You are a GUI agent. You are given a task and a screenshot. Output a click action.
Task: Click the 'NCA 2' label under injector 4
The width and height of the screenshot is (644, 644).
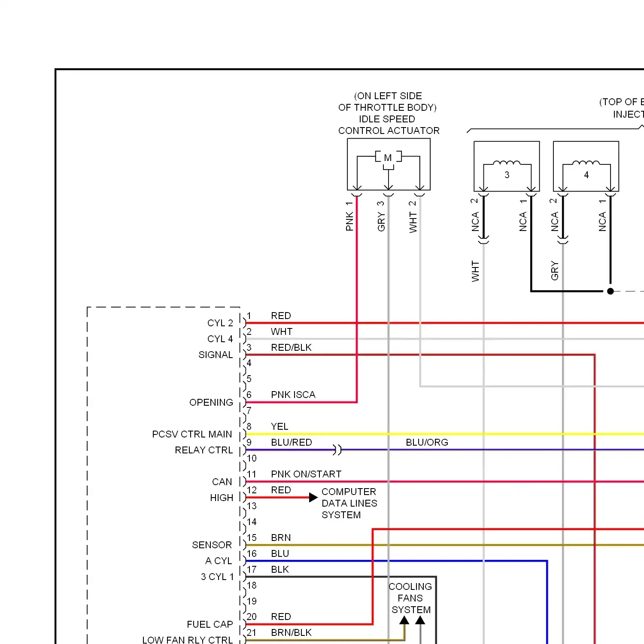pyautogui.click(x=554, y=215)
